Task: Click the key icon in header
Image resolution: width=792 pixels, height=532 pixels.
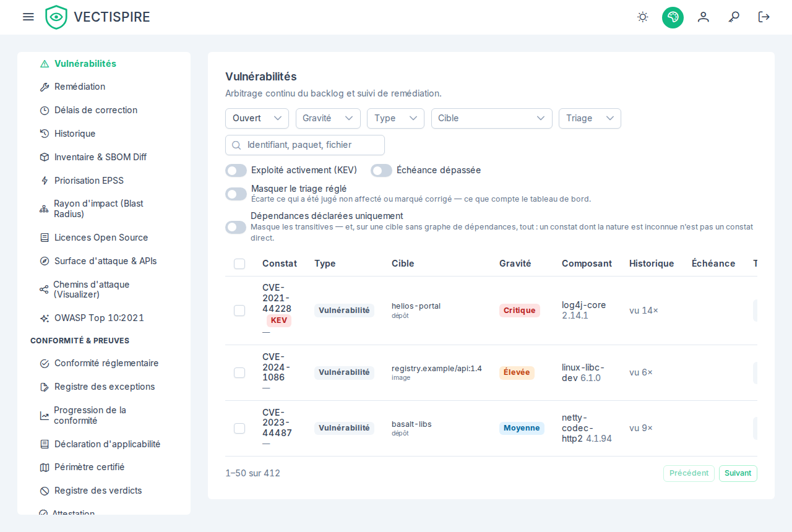Action: click(734, 17)
